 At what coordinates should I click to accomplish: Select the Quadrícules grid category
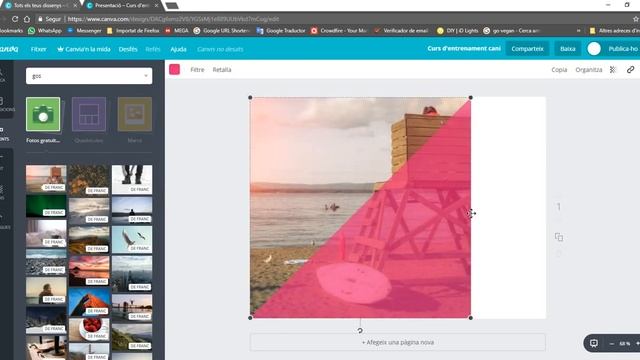[x=89, y=114]
